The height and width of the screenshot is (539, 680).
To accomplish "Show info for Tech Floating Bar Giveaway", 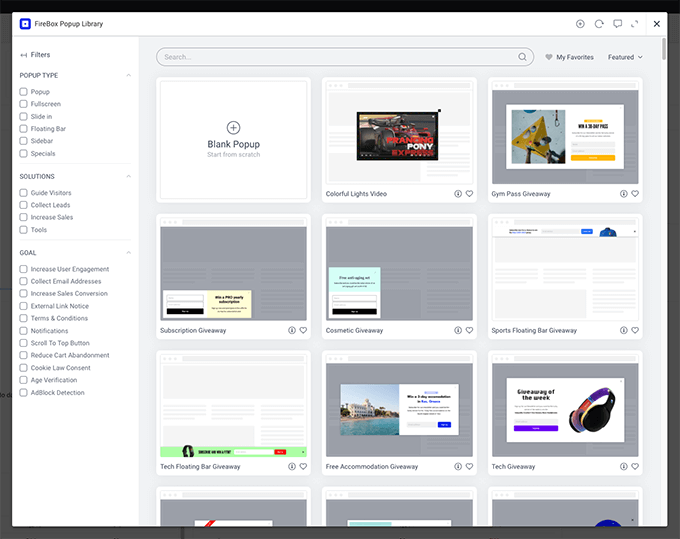I will [x=292, y=467].
